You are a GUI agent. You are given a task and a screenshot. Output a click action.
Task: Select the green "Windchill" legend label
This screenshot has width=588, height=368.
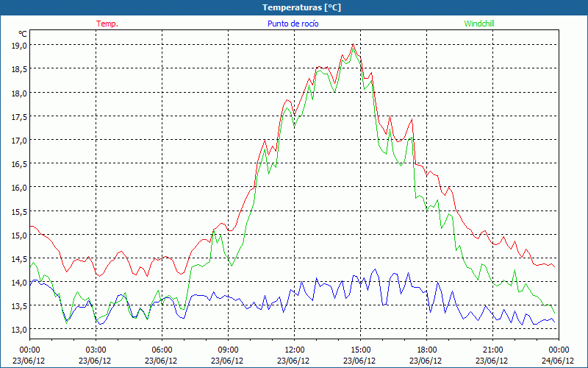479,24
